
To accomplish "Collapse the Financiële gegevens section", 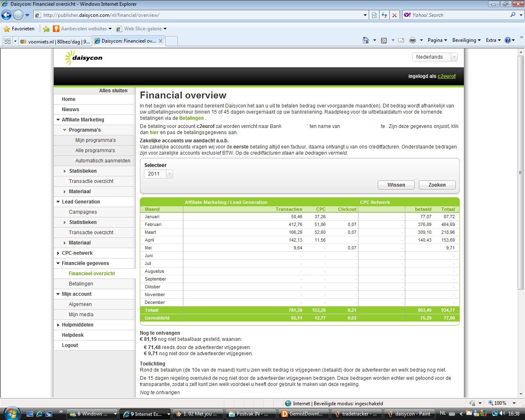I will pyautogui.click(x=58, y=263).
